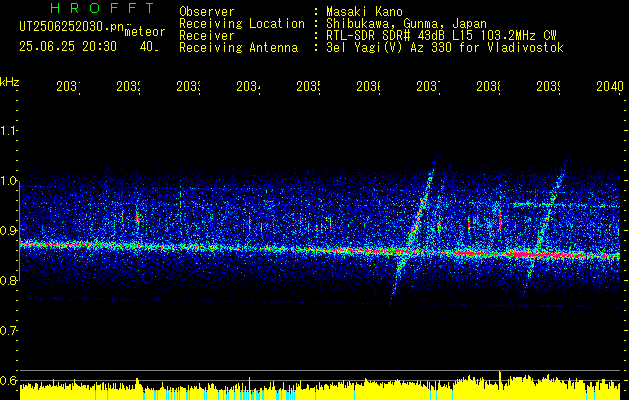Click the 2037 time axis label
This screenshot has width=629, height=400.
pyautogui.click(x=428, y=86)
